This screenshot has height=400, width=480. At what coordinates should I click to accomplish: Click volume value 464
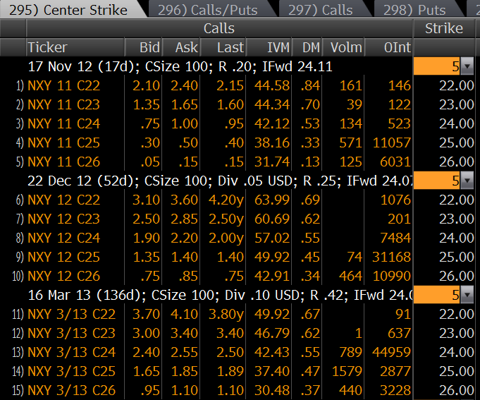click(x=351, y=276)
